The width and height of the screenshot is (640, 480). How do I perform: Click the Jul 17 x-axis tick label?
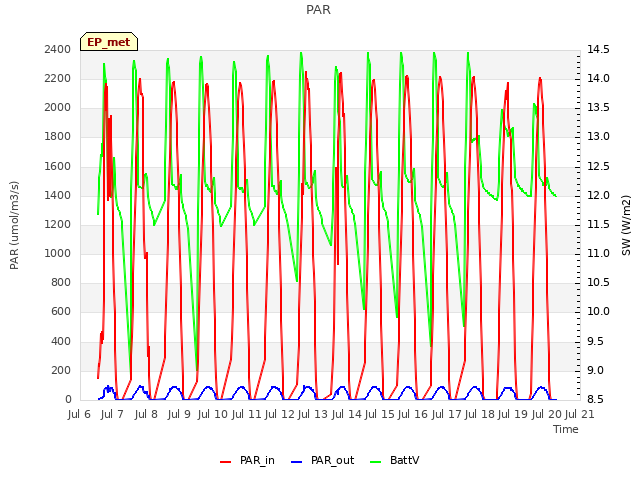(447, 415)
